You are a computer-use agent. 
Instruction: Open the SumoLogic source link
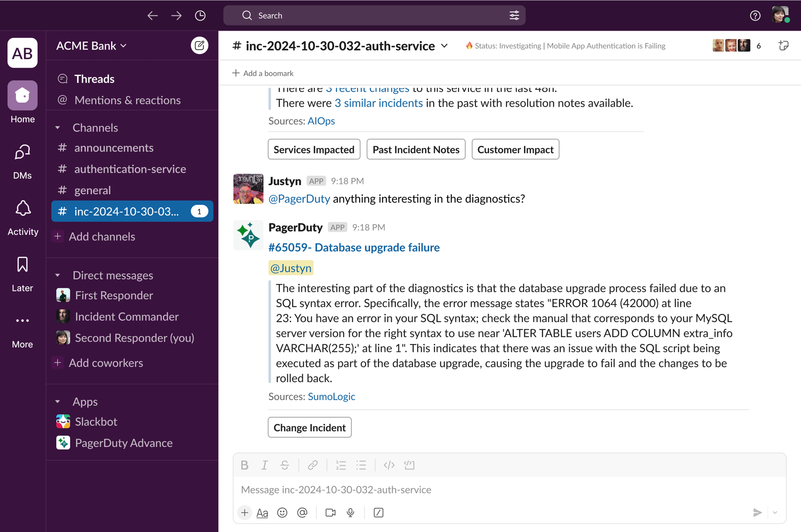331,396
